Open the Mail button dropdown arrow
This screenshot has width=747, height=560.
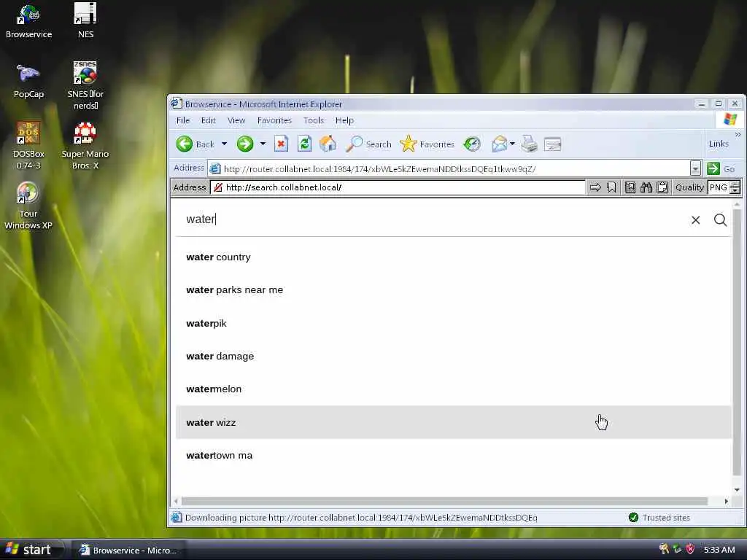pyautogui.click(x=512, y=144)
